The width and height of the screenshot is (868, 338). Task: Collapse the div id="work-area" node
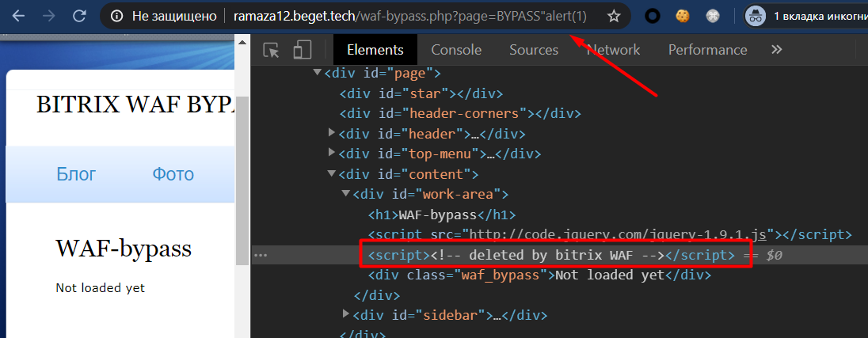tap(346, 194)
